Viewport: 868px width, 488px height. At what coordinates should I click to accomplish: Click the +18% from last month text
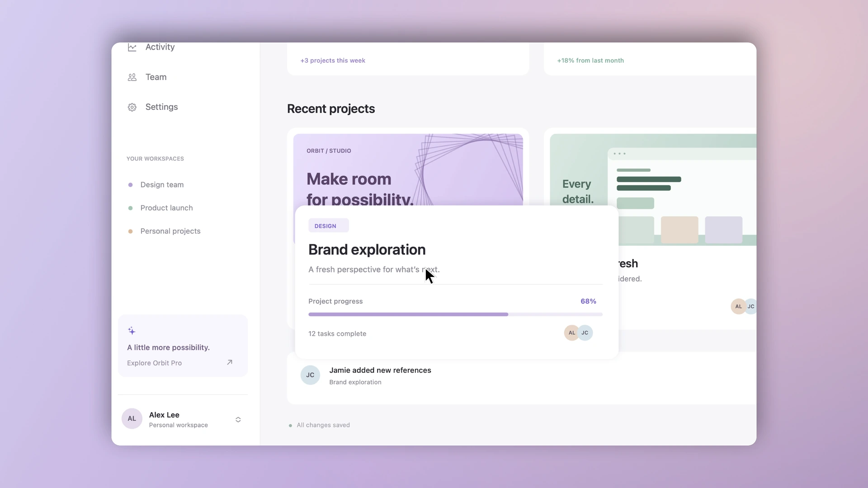(x=590, y=61)
